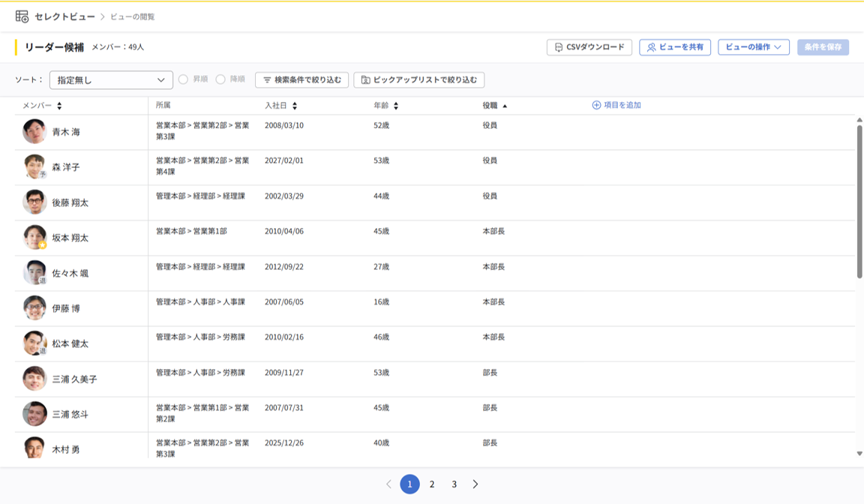Click the previous page left chevron
This screenshot has width=864, height=504.
click(x=388, y=484)
